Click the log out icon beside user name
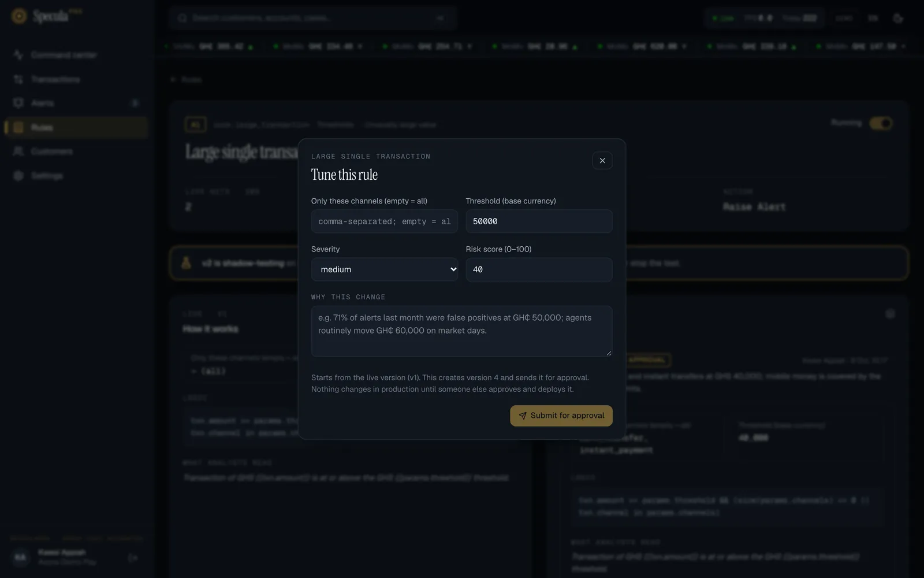This screenshot has width=924, height=578. click(x=133, y=558)
